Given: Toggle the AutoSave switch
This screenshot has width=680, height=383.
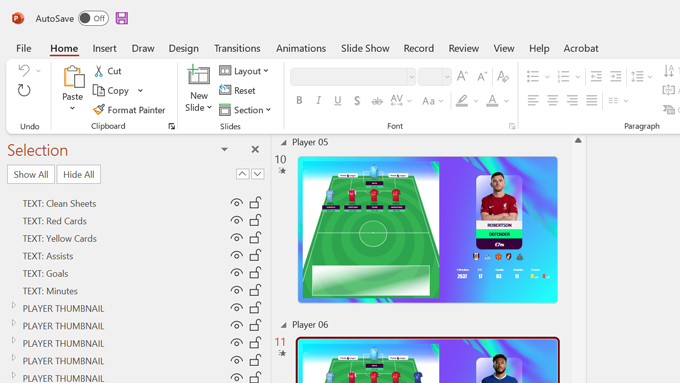Looking at the screenshot, I should pos(93,18).
